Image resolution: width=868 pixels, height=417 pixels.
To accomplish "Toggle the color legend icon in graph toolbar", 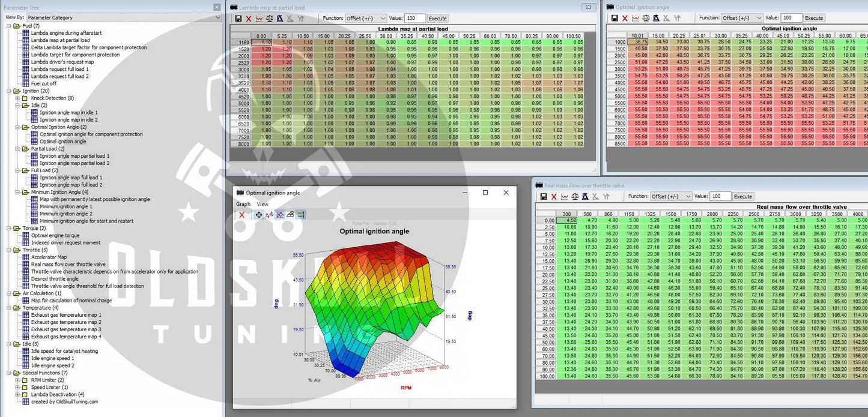I will [300, 215].
